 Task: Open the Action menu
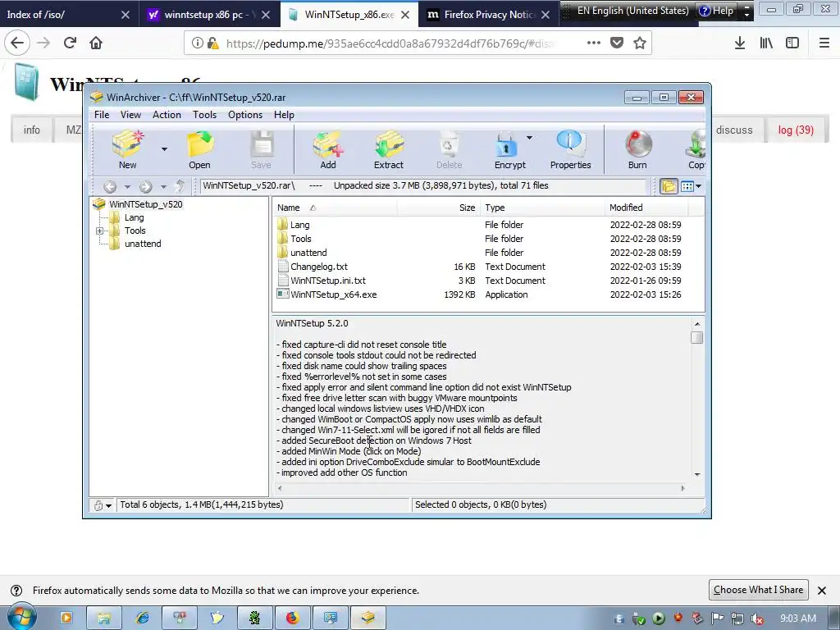coord(167,115)
